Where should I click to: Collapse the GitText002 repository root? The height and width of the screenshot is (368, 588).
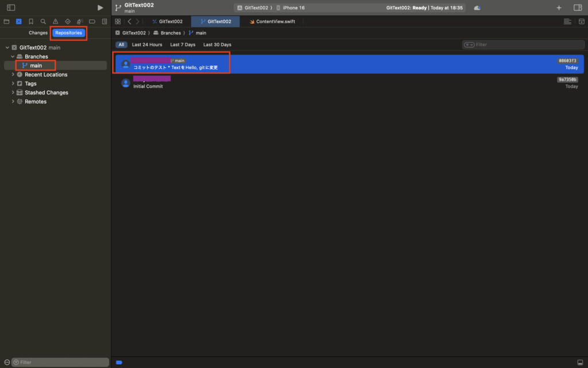point(7,48)
